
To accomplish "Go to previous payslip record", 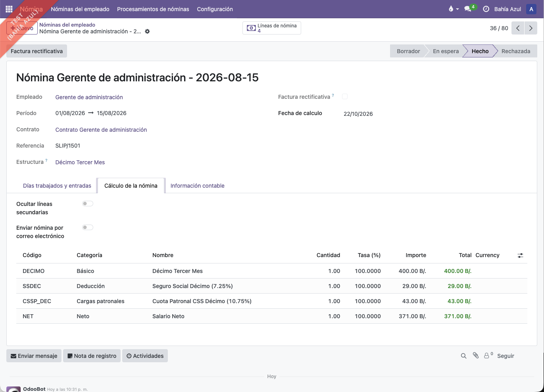I will 518,28.
